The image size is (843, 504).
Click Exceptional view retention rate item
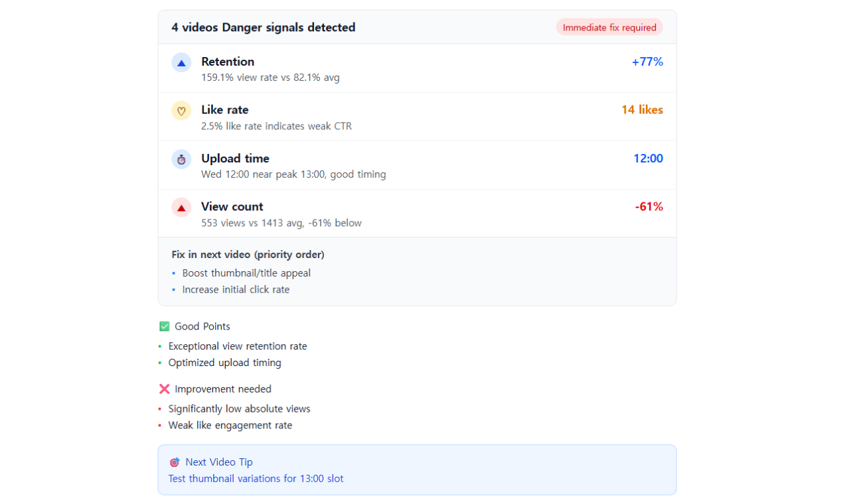[238, 346]
